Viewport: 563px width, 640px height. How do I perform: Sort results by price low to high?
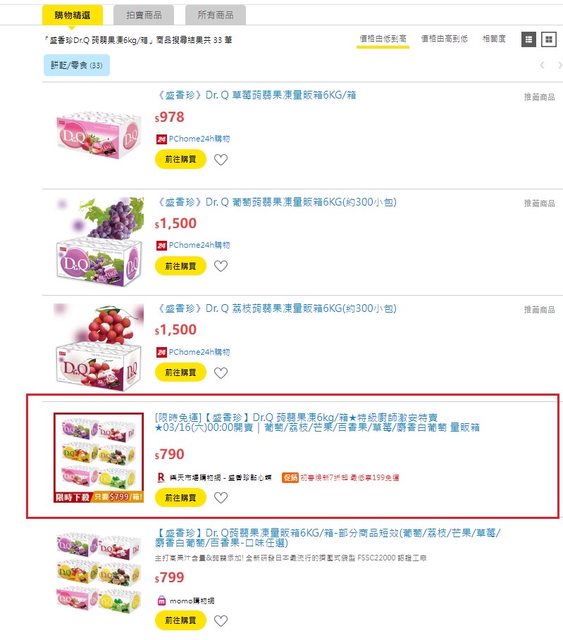pyautogui.click(x=383, y=39)
